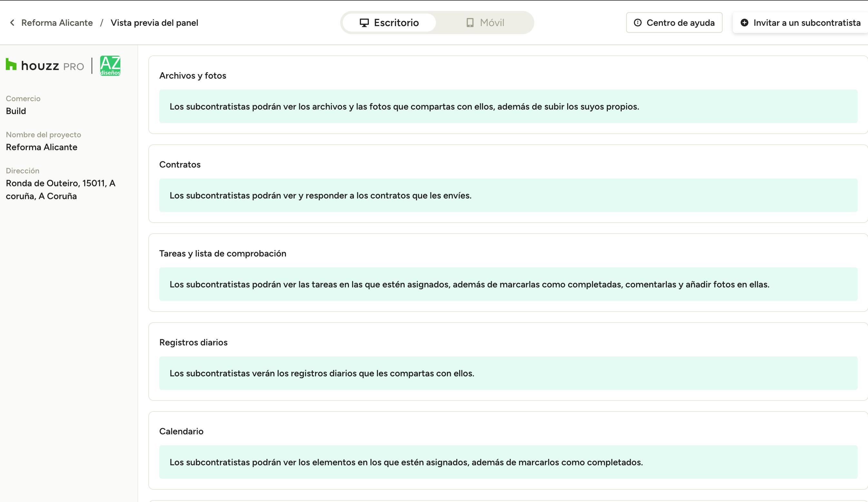This screenshot has width=868, height=502.
Task: Click the AZ diseños company logo
Action: tap(110, 65)
